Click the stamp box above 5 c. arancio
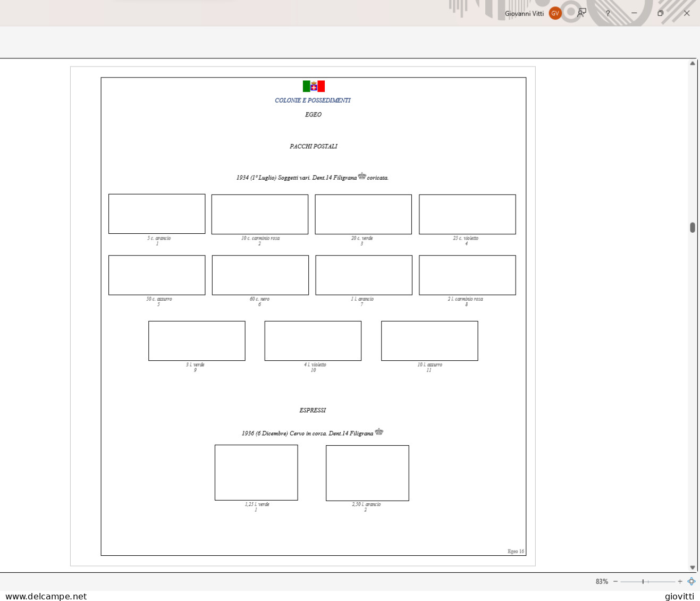The width and height of the screenshot is (700, 601). [157, 214]
